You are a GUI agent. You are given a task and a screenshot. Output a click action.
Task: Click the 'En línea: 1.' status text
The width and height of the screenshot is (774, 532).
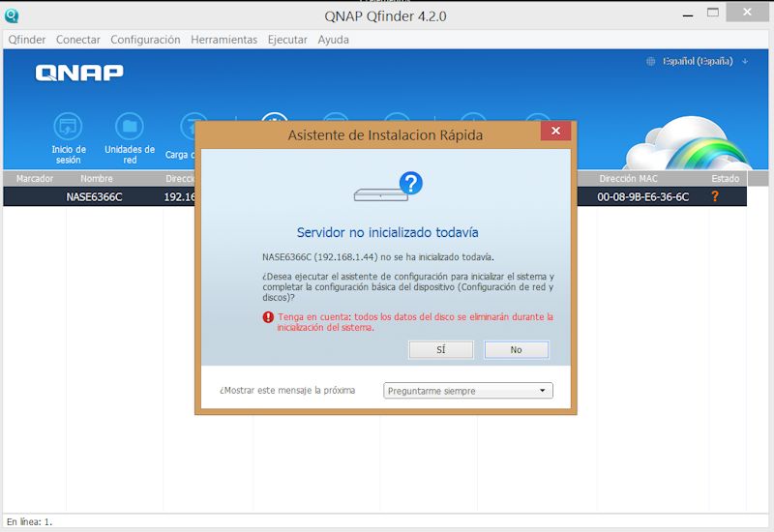tap(29, 521)
